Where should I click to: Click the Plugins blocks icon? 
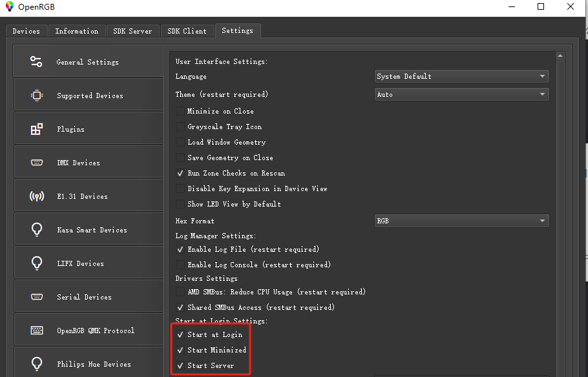click(36, 129)
